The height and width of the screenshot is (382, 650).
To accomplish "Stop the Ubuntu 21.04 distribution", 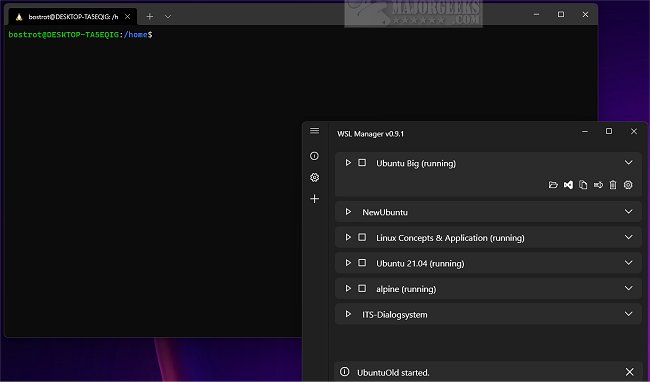I will [x=362, y=263].
